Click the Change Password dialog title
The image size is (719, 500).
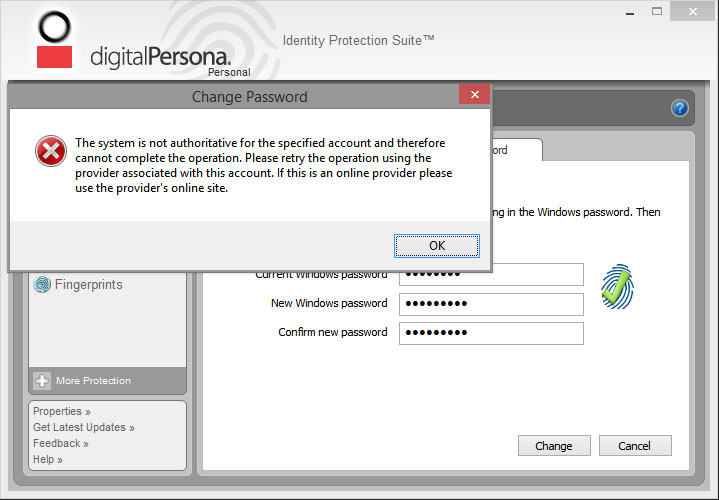249,97
